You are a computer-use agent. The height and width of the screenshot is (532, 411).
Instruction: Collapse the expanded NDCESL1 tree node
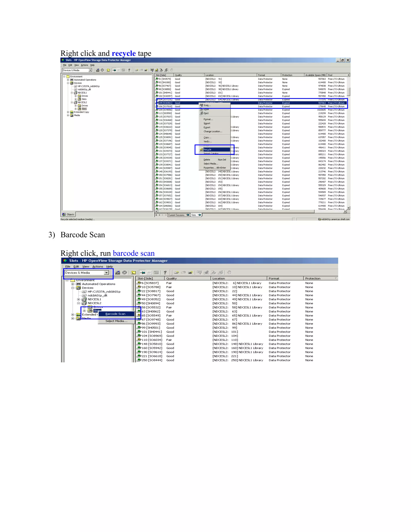point(72,93)
